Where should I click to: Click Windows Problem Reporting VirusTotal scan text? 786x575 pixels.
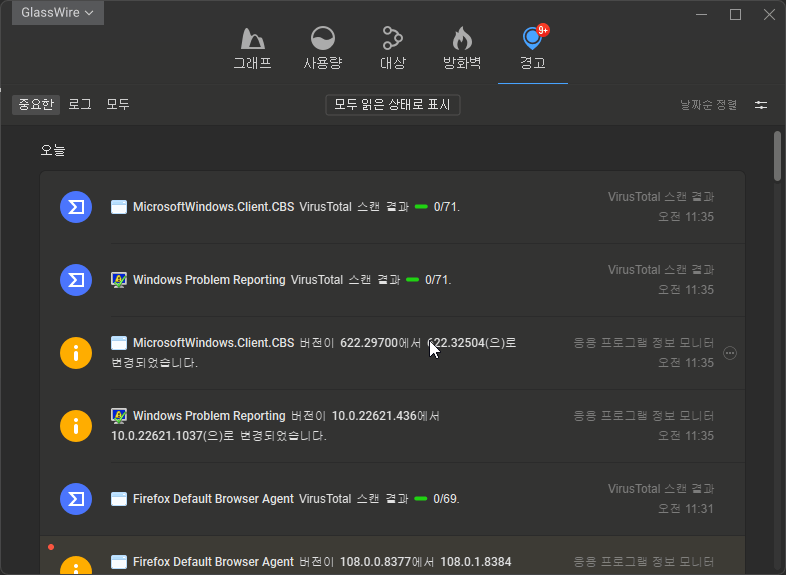(x=292, y=280)
